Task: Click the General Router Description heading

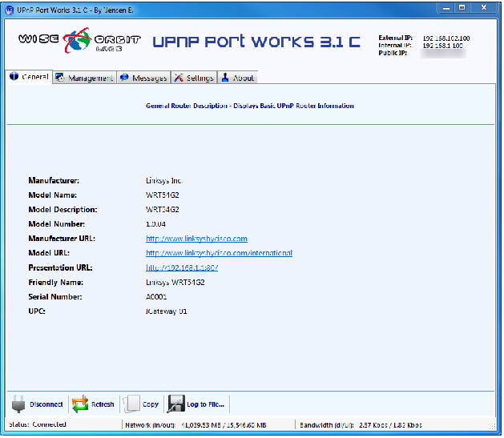Action: [x=250, y=106]
